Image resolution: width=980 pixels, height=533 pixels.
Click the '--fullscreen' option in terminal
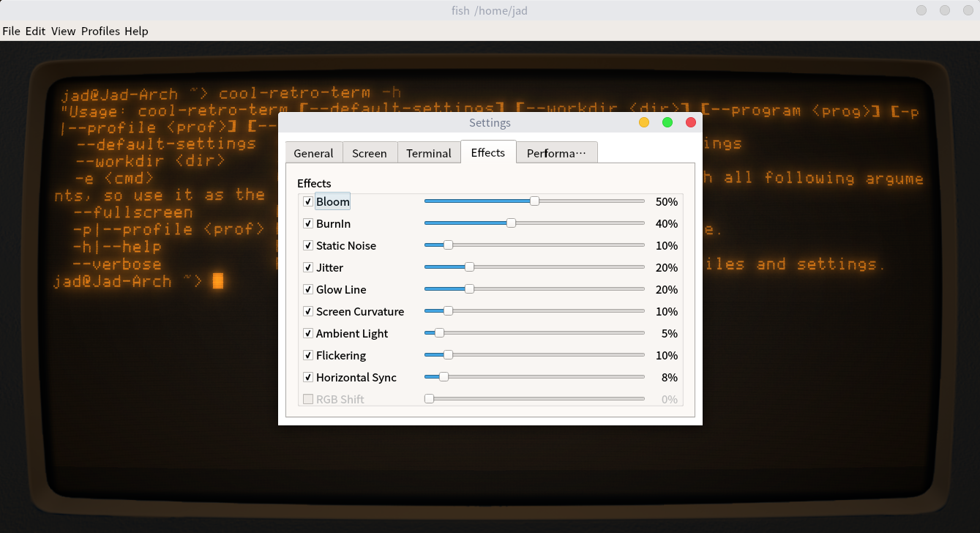133,213
